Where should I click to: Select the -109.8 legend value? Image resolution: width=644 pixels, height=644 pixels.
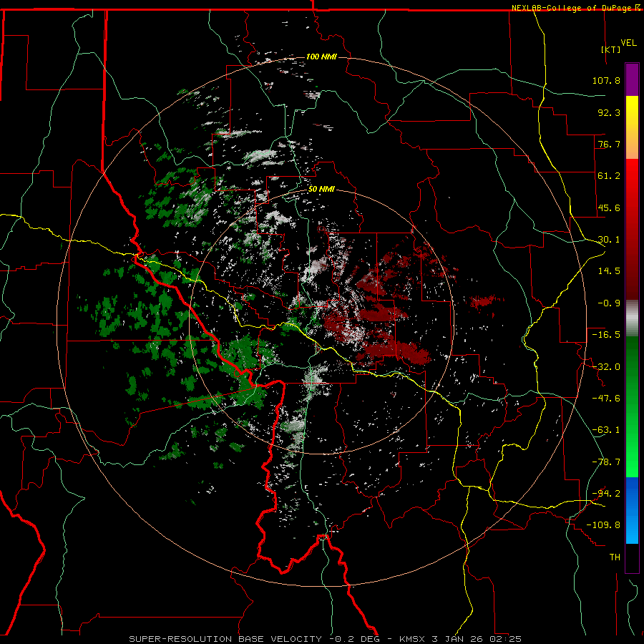[x=603, y=525]
